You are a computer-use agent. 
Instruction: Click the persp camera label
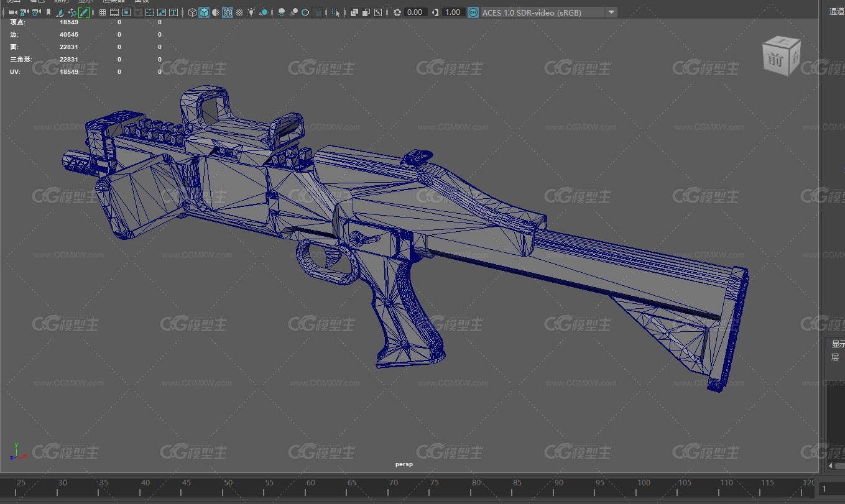(x=404, y=464)
